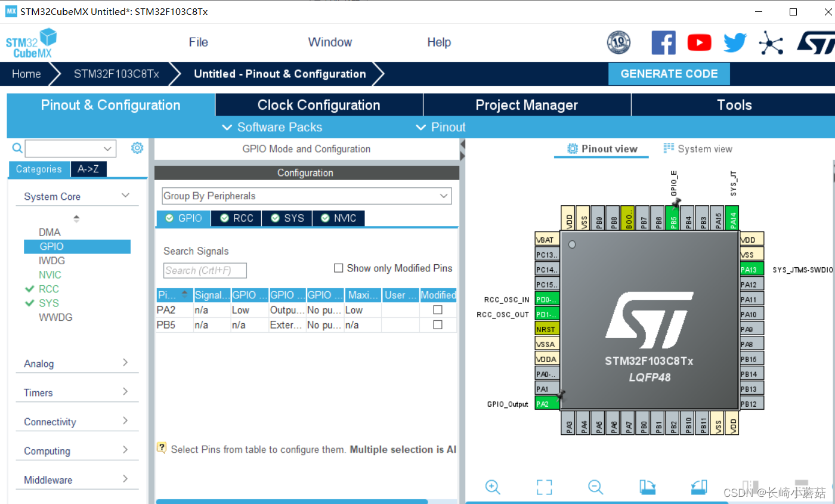Click the GENERATE CODE button
The height and width of the screenshot is (504, 835).
point(669,73)
